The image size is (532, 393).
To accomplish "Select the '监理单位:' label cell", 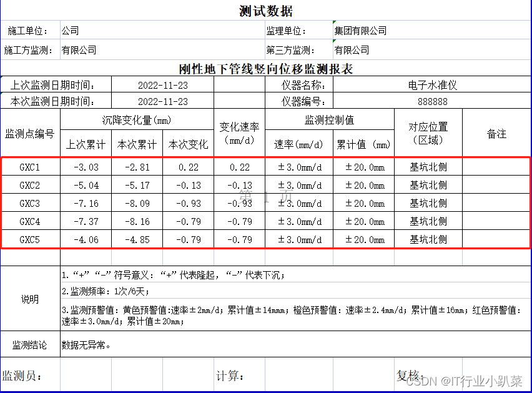I will (299, 31).
